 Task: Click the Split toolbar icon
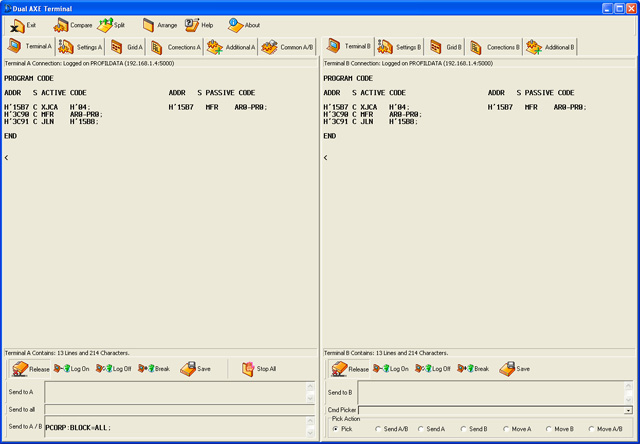111,24
